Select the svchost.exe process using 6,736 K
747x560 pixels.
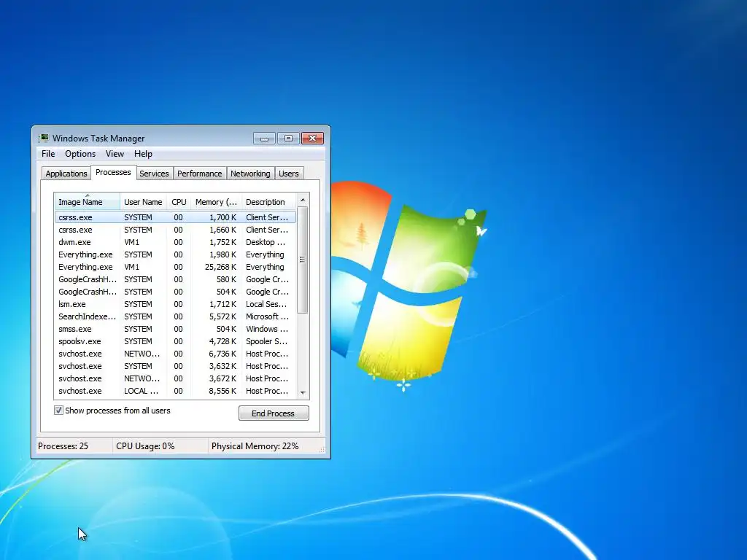(175, 354)
